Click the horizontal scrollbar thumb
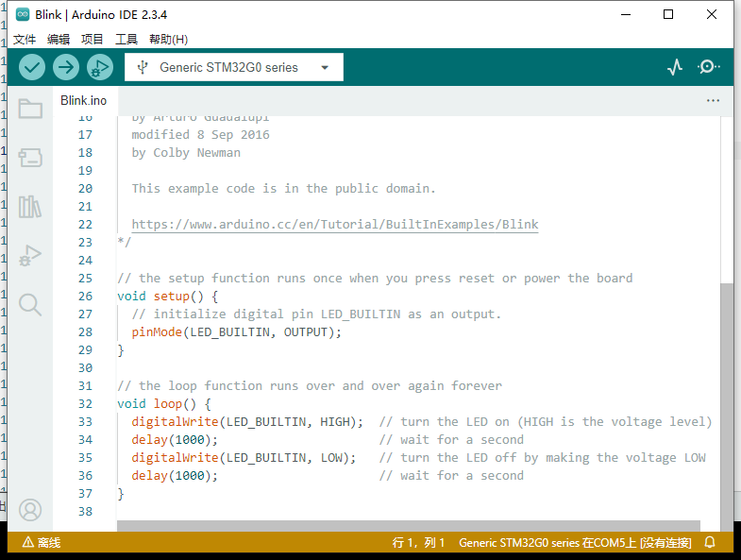Viewport: 741px width, 560px height. tap(409, 526)
